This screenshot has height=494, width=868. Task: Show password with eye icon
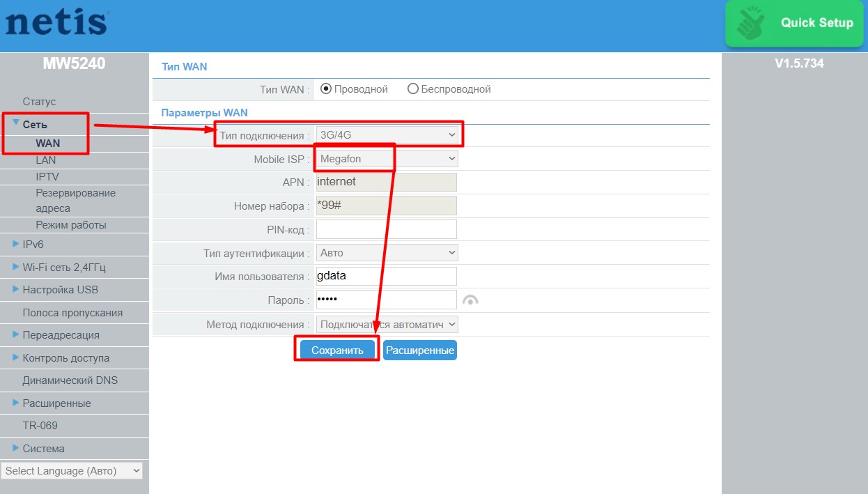click(471, 300)
